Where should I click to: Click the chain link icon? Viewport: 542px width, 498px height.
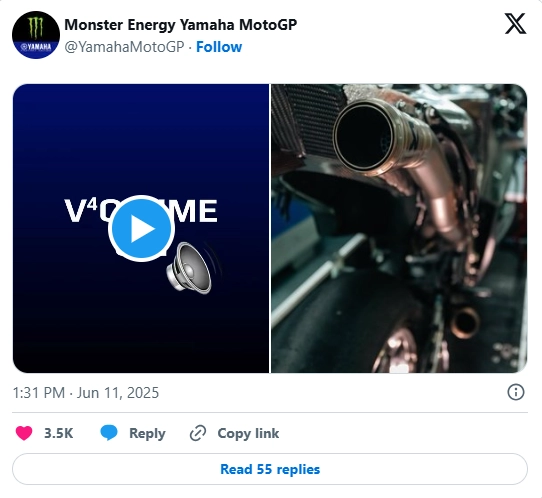pos(198,433)
